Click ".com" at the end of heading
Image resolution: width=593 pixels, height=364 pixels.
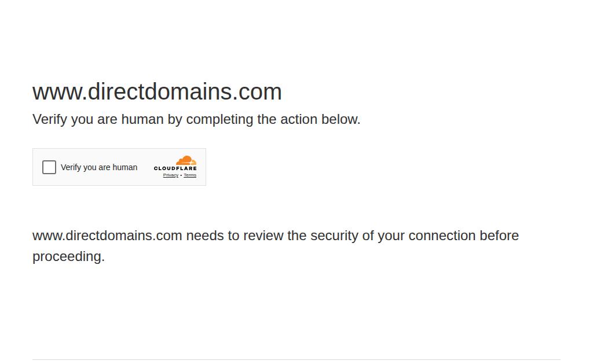point(257,92)
